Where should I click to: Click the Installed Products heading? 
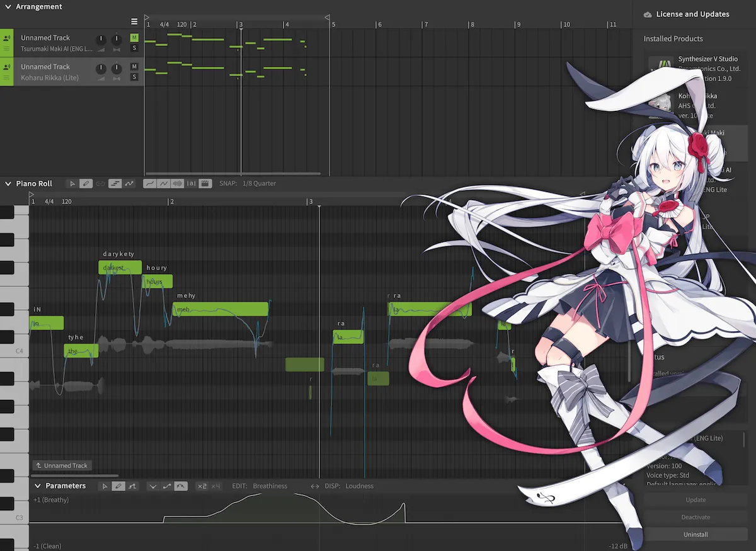(673, 38)
